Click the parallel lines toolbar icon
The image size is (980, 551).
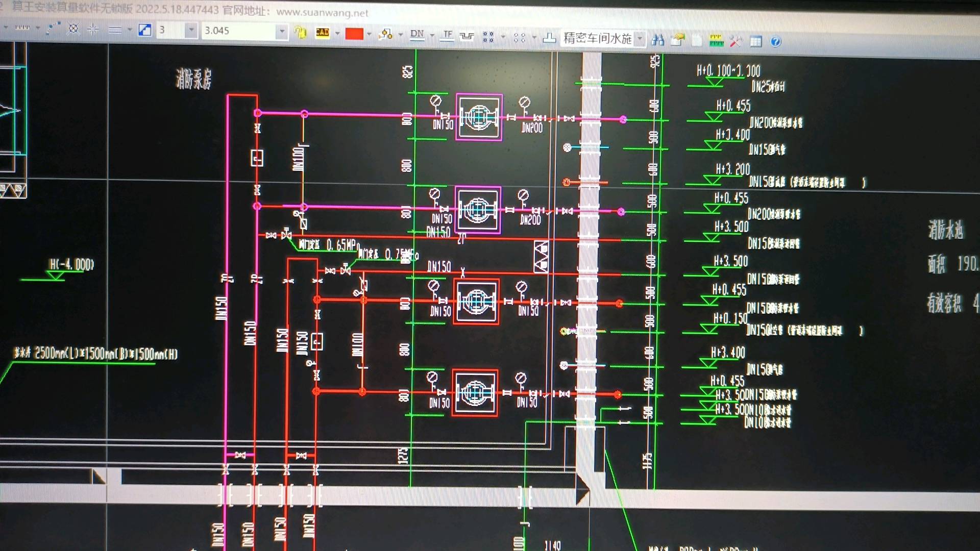115,30
